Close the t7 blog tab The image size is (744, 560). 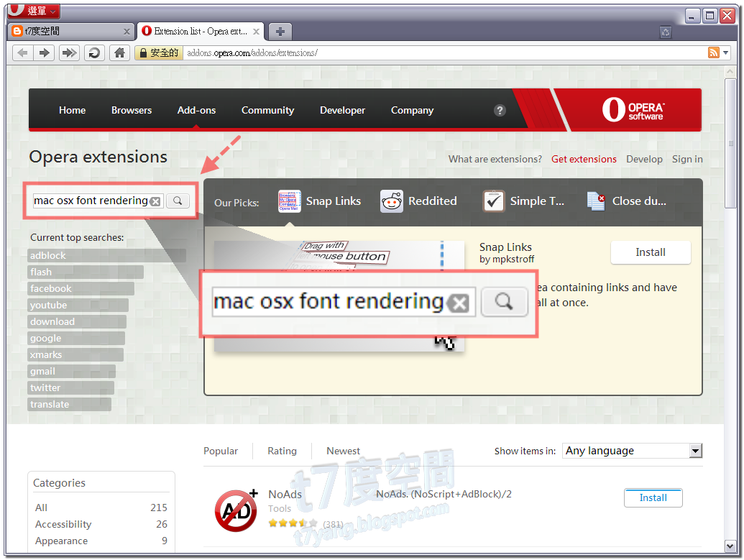tap(127, 32)
